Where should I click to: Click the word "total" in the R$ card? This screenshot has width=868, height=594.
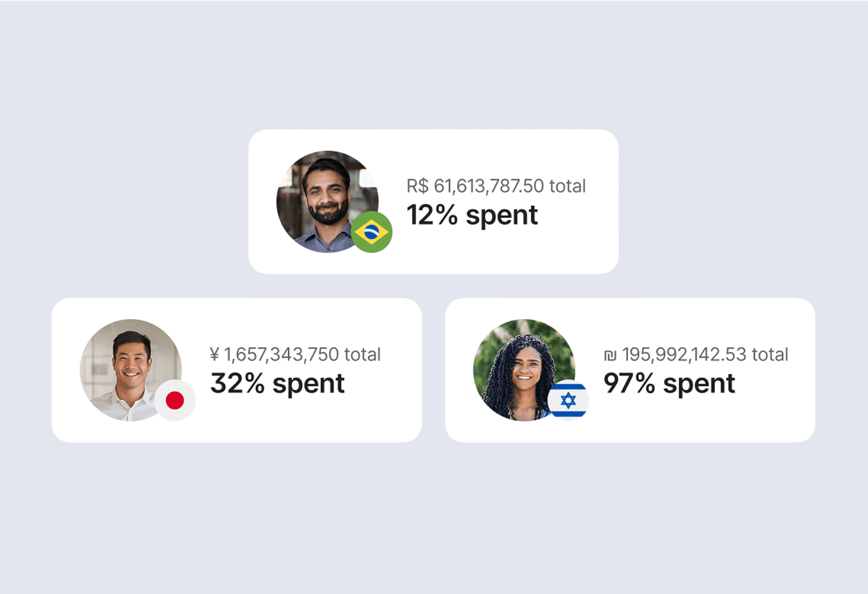pos(567,186)
